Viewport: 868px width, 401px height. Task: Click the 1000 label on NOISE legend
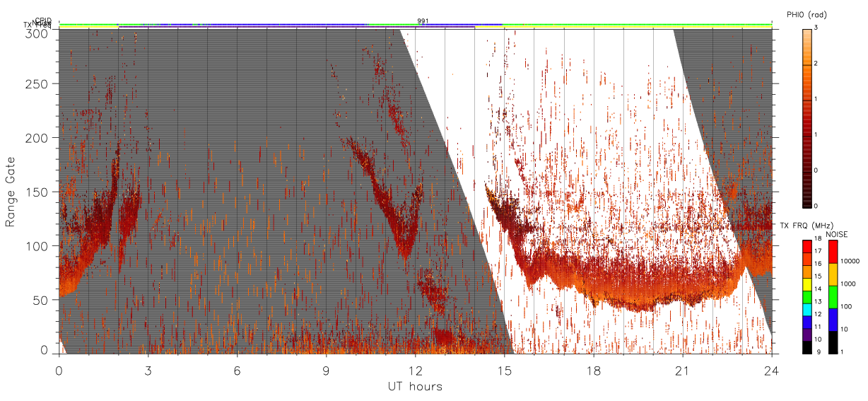(x=848, y=284)
